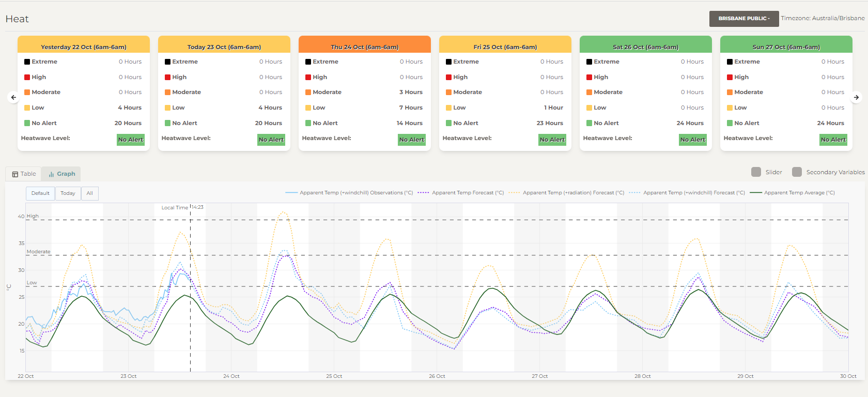
Task: Click the Thu 24 Oct card header
Action: pos(364,47)
